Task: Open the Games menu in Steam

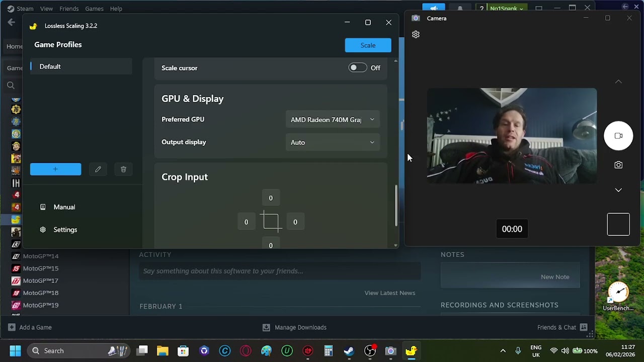Action: 94,9
